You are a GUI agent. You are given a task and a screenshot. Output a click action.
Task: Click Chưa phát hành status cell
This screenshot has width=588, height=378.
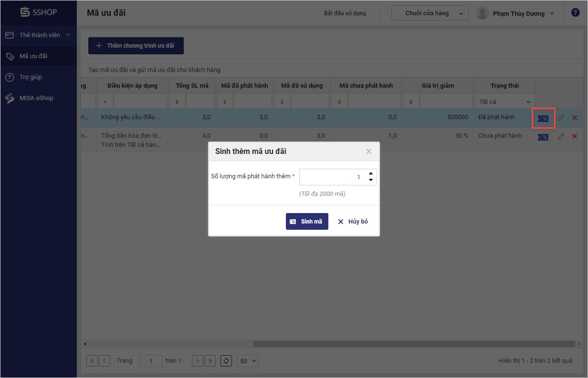[x=500, y=136]
